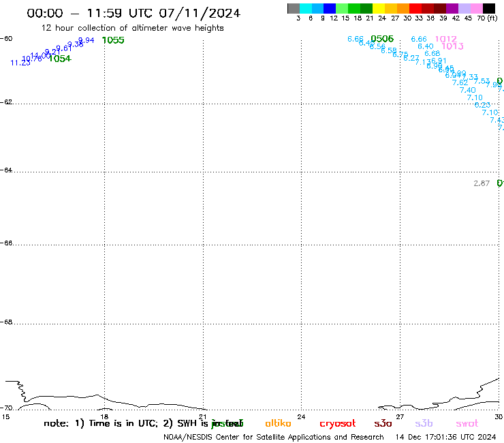The height and width of the screenshot is (443, 504).
Task: Click the purple 42 ft legend swatch
Action: pos(452,8)
